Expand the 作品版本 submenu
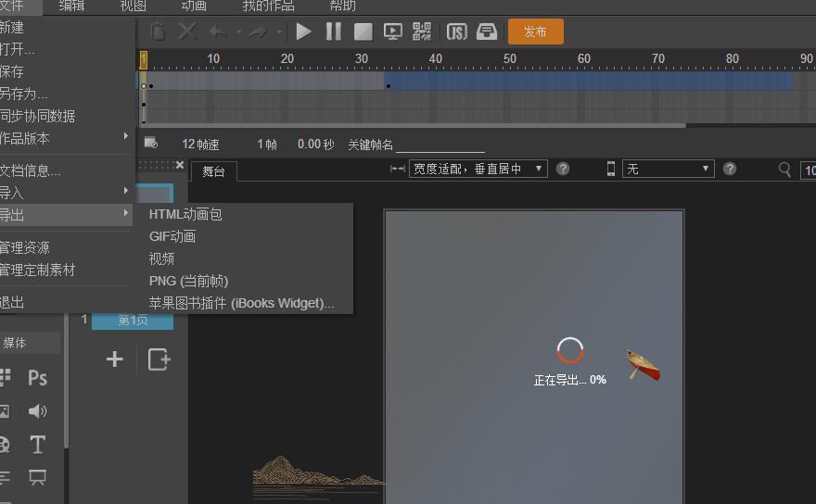The height and width of the screenshot is (504, 816). pyautogui.click(x=66, y=138)
